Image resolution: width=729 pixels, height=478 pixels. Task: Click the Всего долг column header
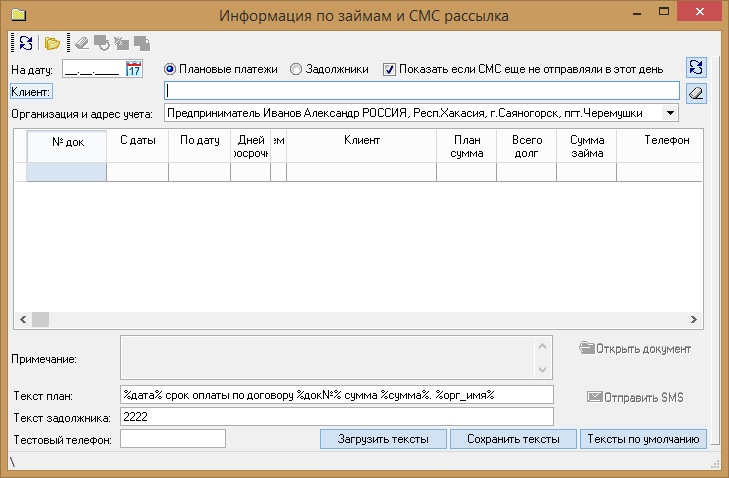tap(527, 146)
